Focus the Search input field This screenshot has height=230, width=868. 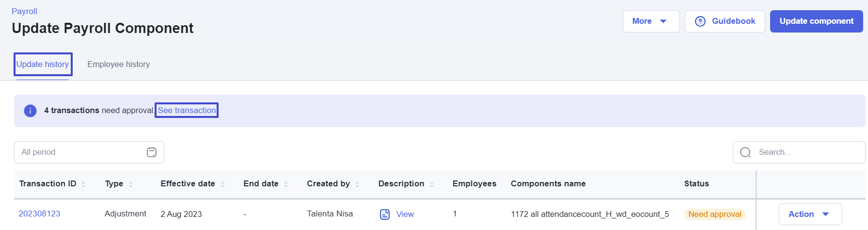805,152
